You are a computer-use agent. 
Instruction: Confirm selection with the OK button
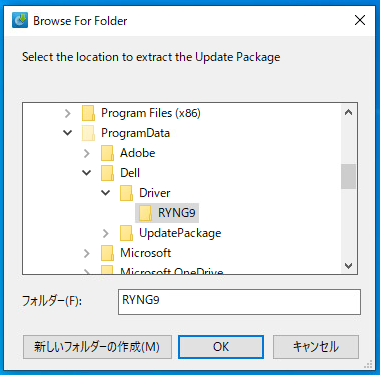[221, 347]
